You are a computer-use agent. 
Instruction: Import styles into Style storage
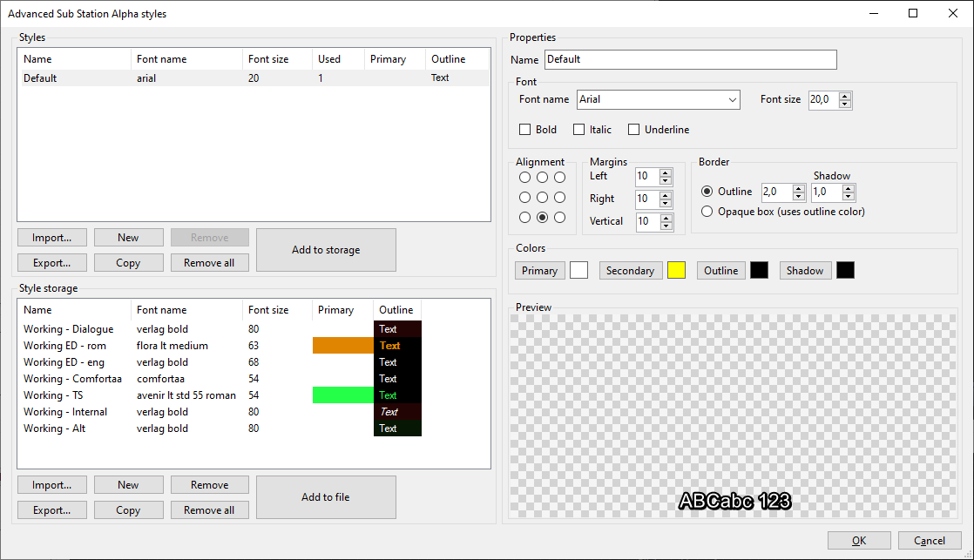(x=51, y=484)
